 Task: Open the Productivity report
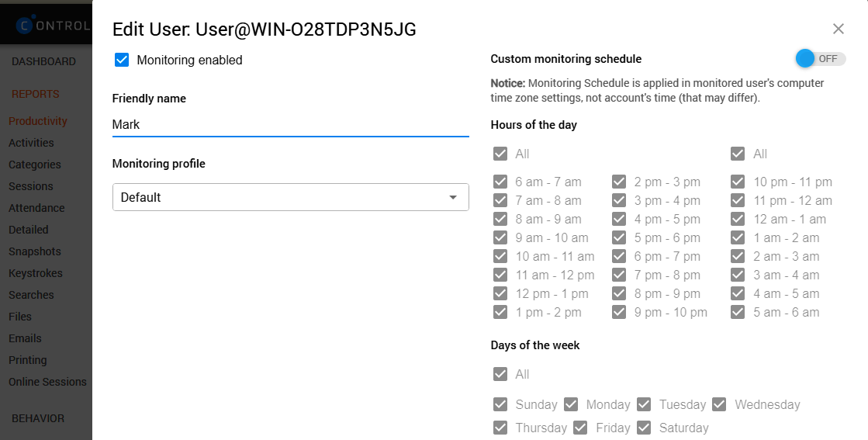coord(38,121)
